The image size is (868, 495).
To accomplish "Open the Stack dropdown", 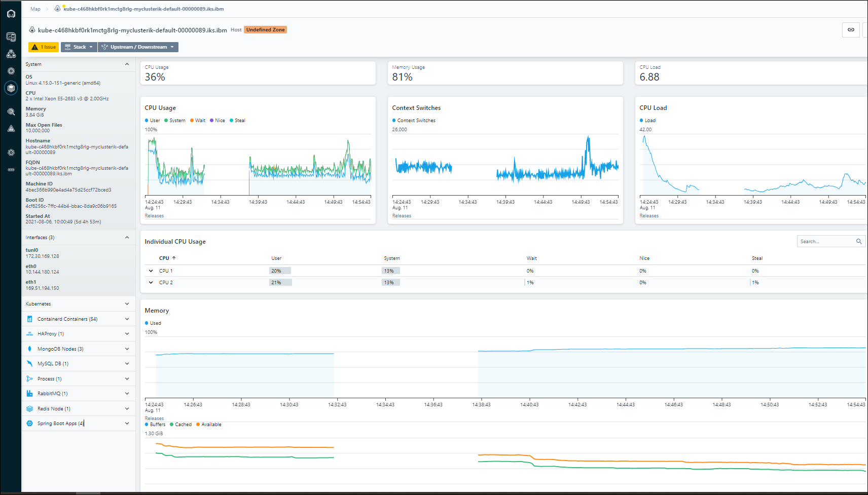I will point(79,47).
